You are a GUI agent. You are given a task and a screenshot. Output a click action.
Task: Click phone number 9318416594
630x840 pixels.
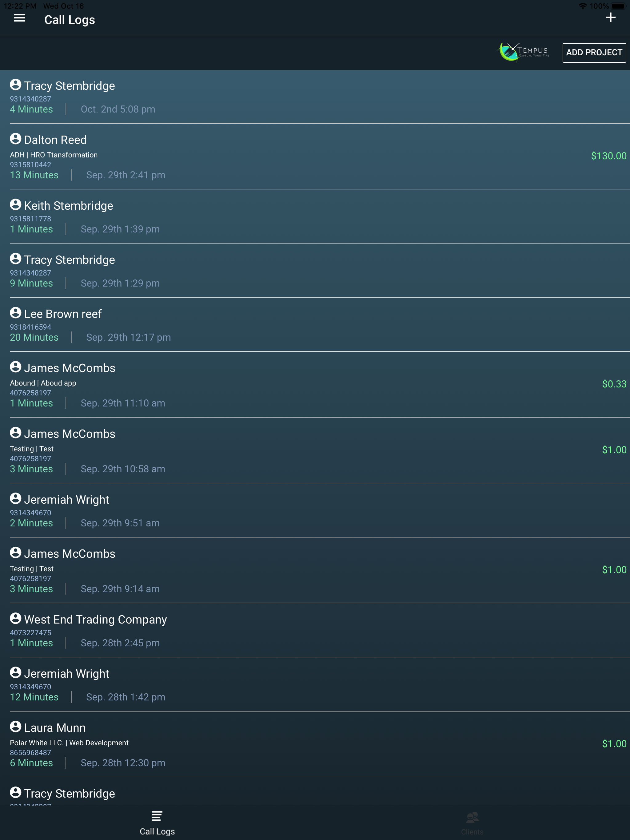pyautogui.click(x=30, y=327)
